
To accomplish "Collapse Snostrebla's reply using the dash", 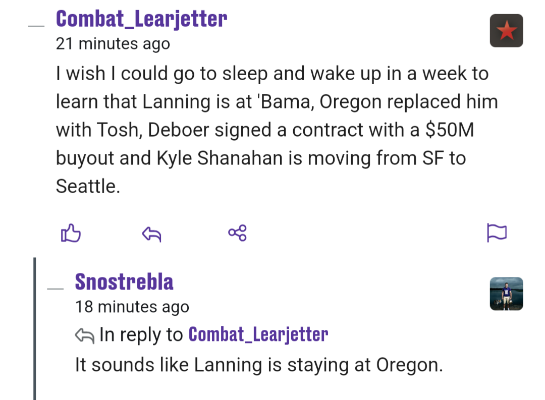I will point(55,289).
